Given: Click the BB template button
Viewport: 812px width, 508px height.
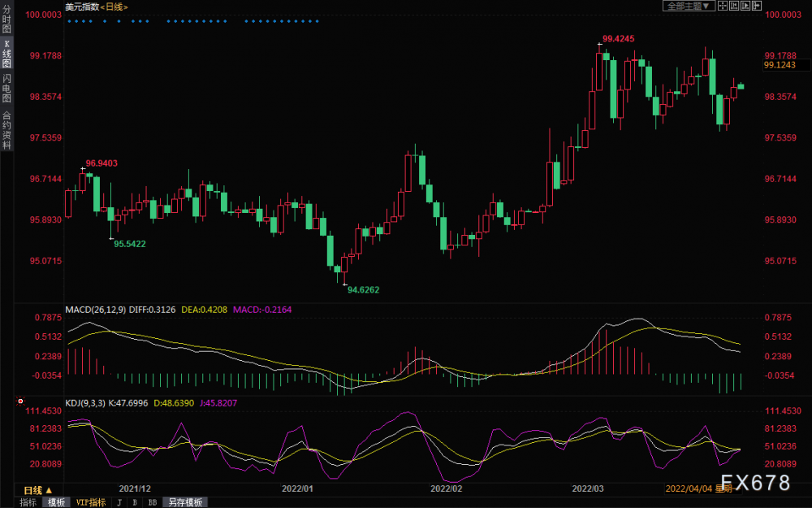Looking at the screenshot, I should [x=153, y=502].
